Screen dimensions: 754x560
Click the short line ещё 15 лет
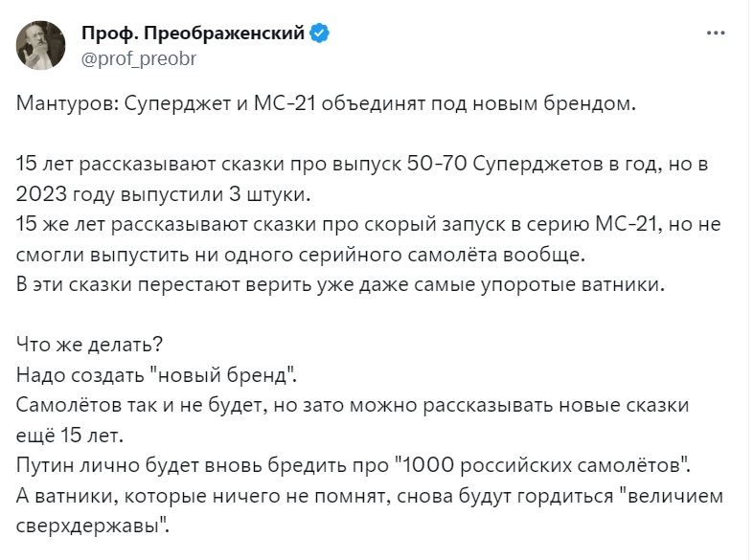click(70, 436)
